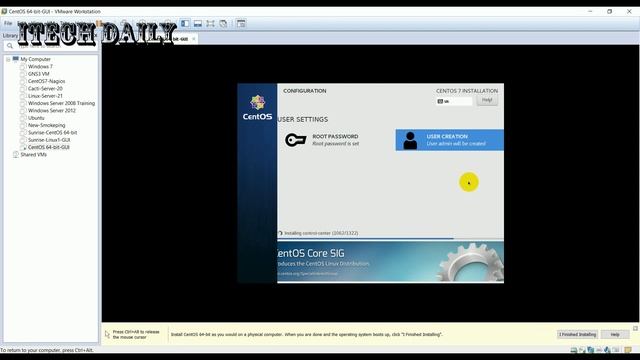Select Sunrise-CentOS 64-bit virtual machine

(52, 133)
